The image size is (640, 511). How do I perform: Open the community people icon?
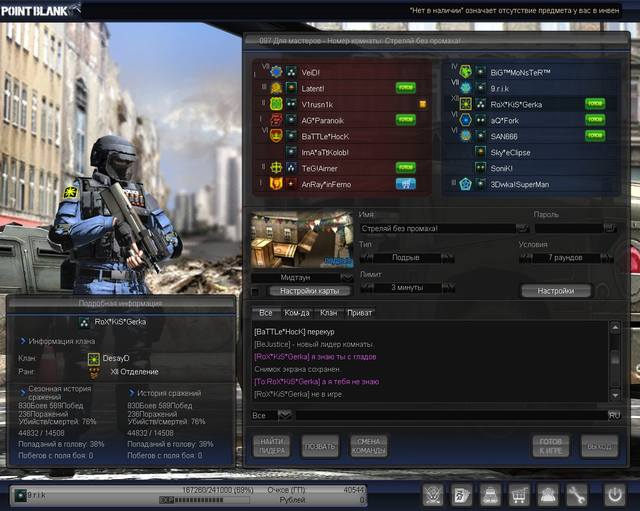click(x=547, y=495)
